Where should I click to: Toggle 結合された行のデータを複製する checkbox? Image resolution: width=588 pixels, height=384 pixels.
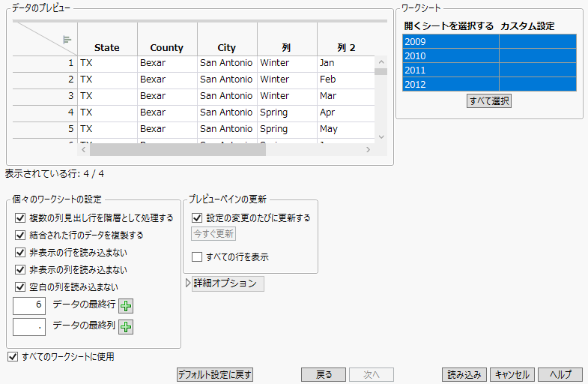pyautogui.click(x=20, y=235)
